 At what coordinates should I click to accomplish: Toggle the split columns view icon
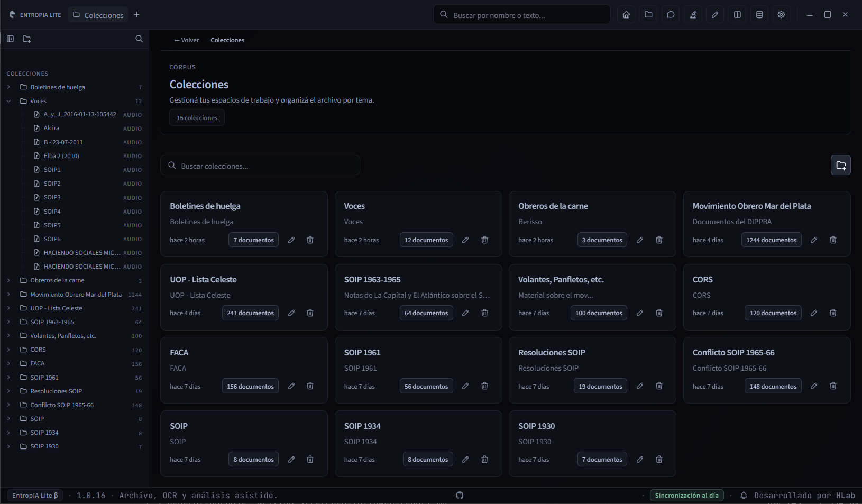coord(737,15)
